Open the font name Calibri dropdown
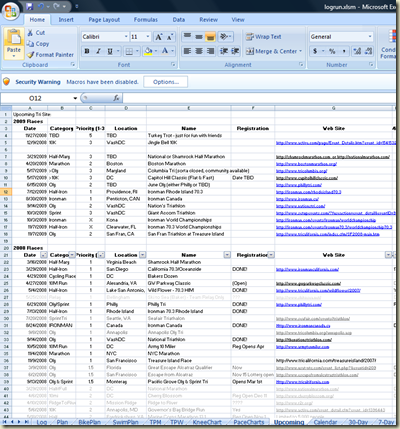 (x=126, y=37)
